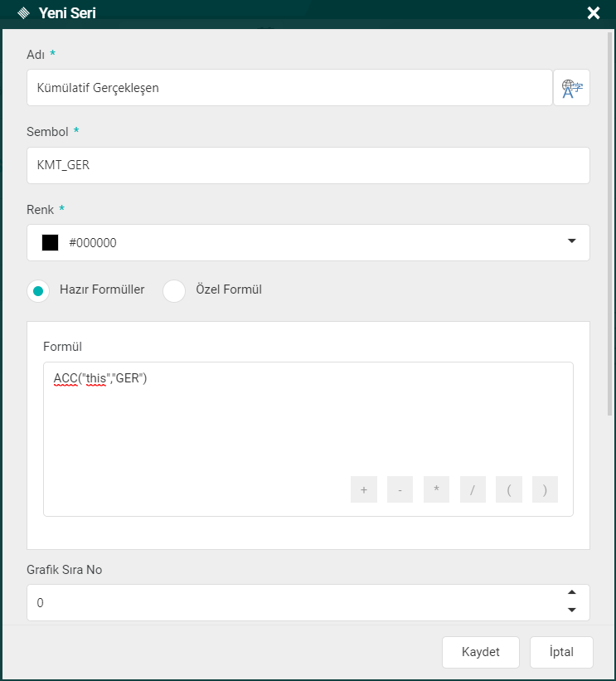Screen dimensions: 616x681
Task: Insert plus operator into formula
Action: [x=363, y=489]
